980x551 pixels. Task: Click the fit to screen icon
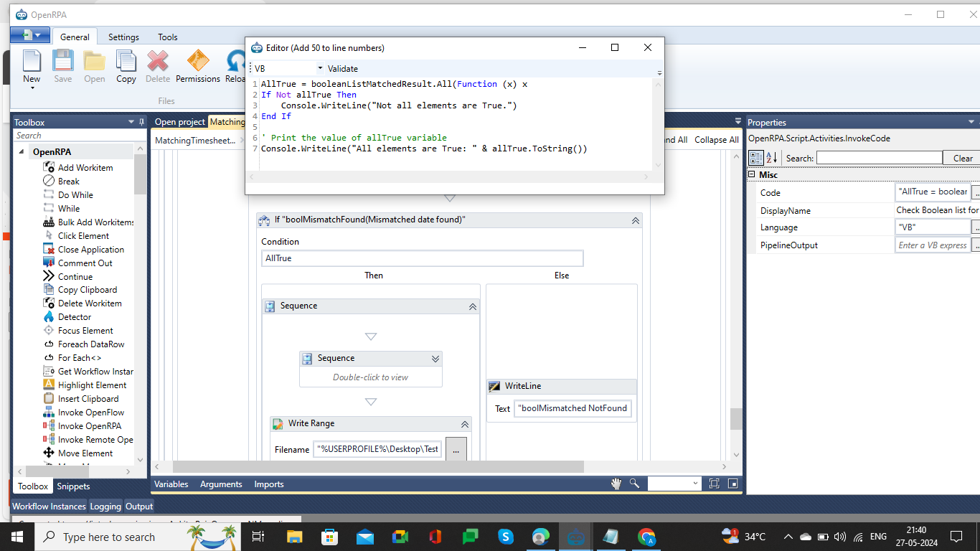tap(714, 484)
